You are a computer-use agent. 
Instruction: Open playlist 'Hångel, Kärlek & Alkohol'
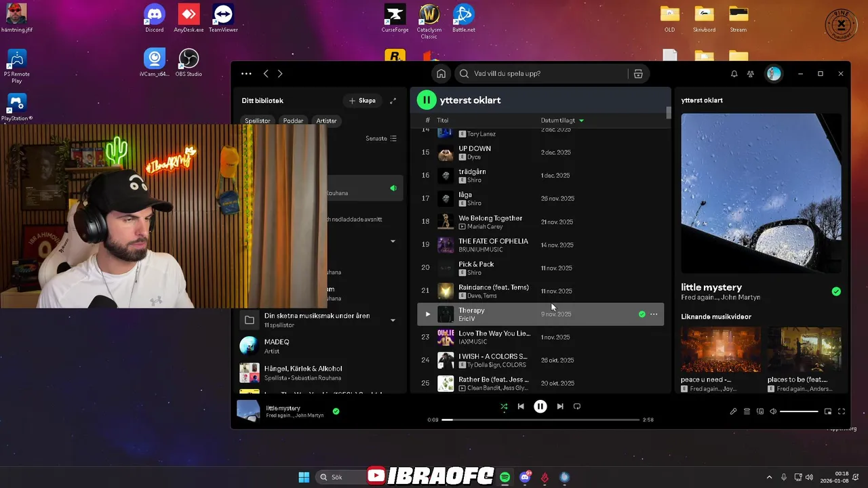(x=319, y=373)
